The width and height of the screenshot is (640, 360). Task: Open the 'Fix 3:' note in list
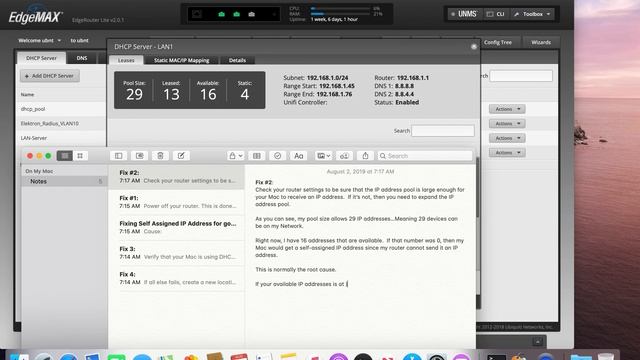click(177, 253)
